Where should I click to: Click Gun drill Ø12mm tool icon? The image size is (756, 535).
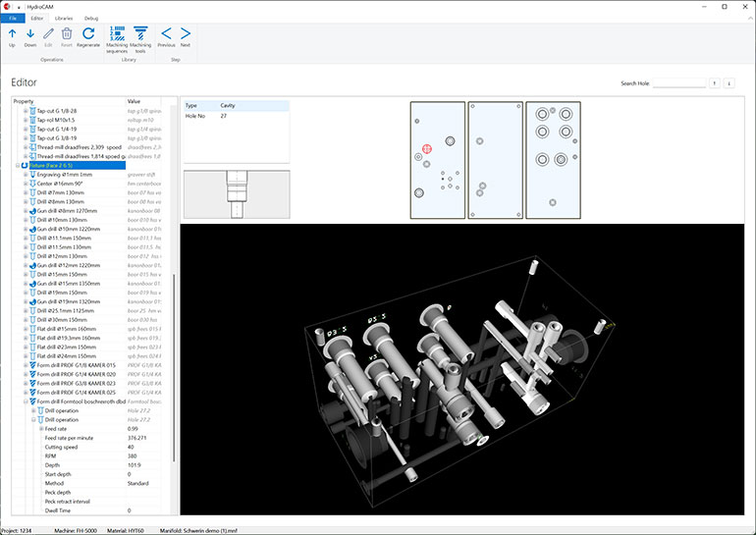(x=32, y=265)
